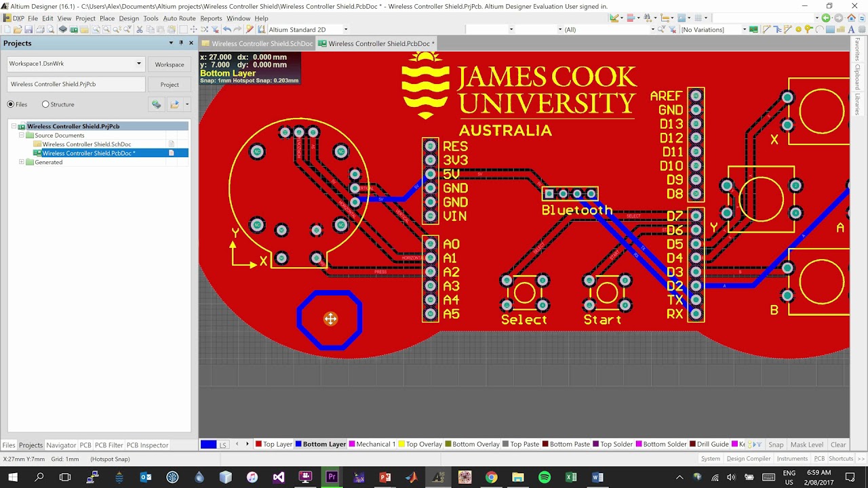
Task: Open the Design menu
Action: pyautogui.click(x=129, y=18)
